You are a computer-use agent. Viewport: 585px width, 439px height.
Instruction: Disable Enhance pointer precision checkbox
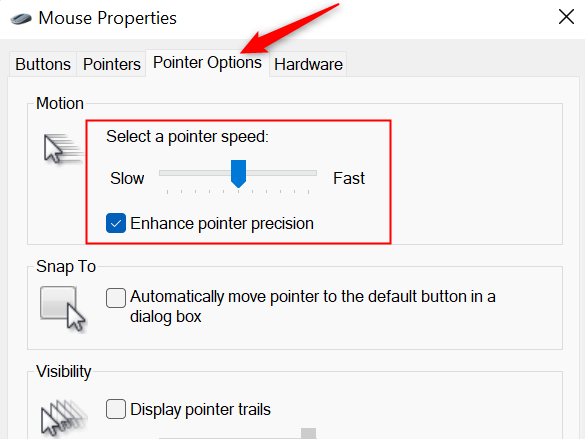(116, 223)
